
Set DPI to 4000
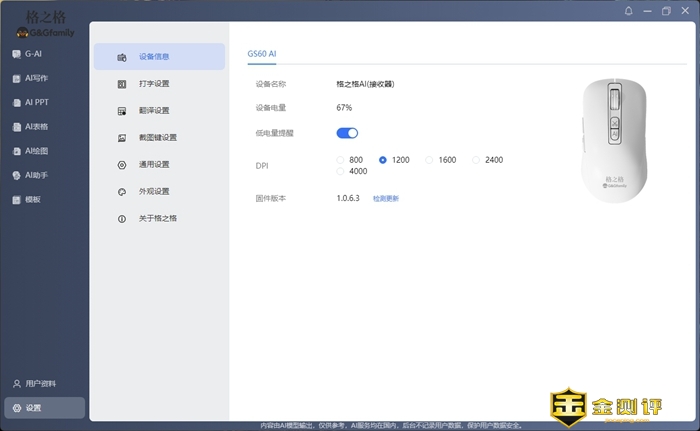click(342, 172)
